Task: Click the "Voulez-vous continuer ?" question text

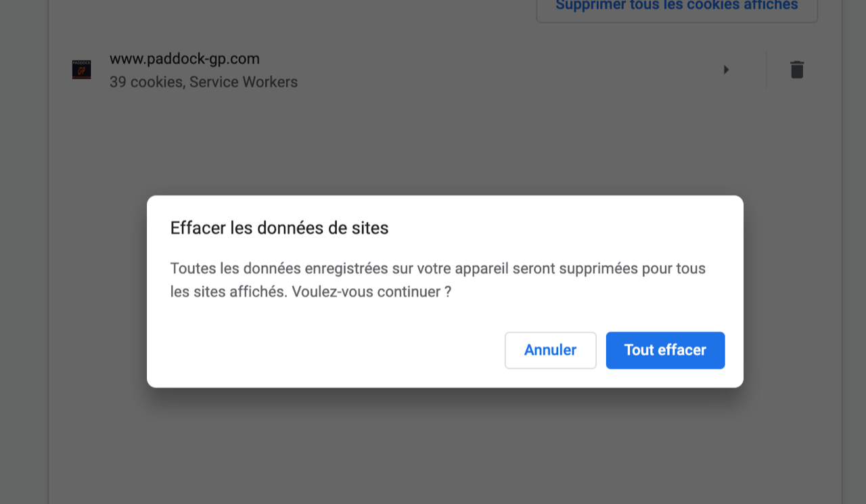Action: (x=371, y=292)
